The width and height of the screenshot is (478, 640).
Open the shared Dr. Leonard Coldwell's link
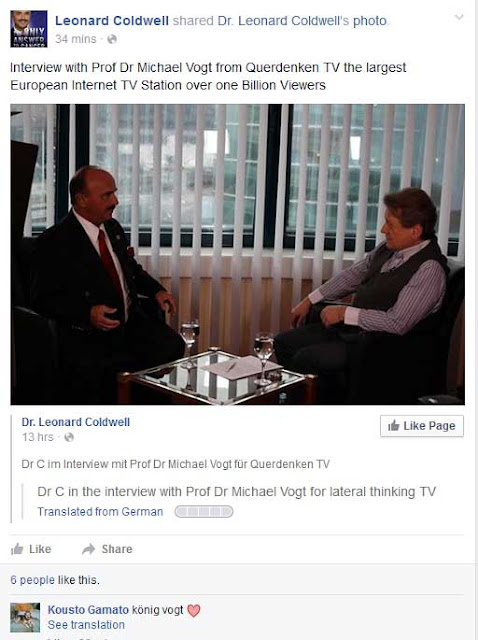(283, 21)
